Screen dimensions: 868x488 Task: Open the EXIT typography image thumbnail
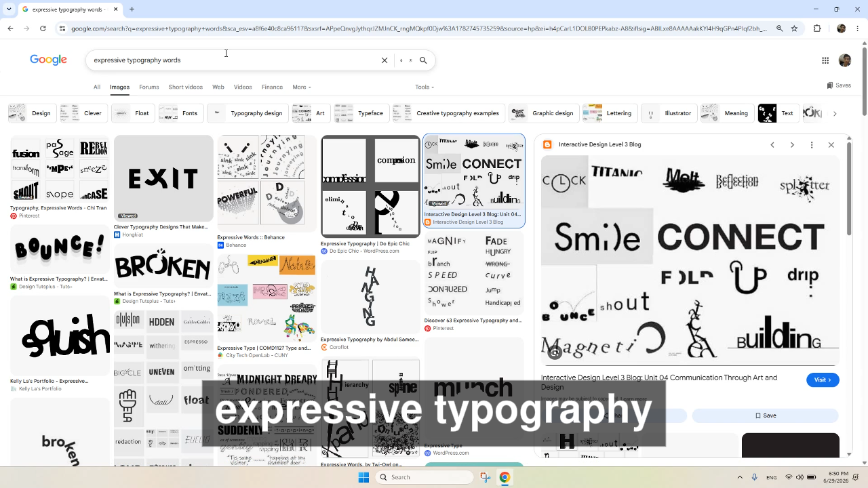click(163, 178)
